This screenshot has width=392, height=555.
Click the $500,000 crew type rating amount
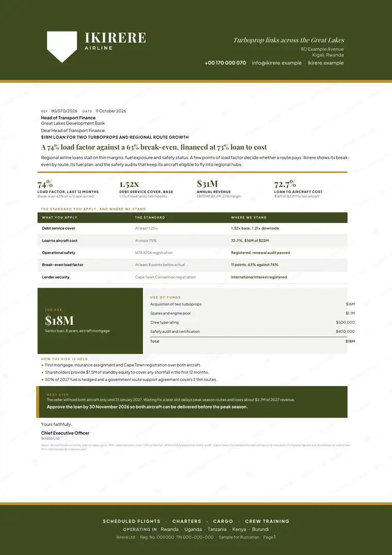tap(346, 323)
